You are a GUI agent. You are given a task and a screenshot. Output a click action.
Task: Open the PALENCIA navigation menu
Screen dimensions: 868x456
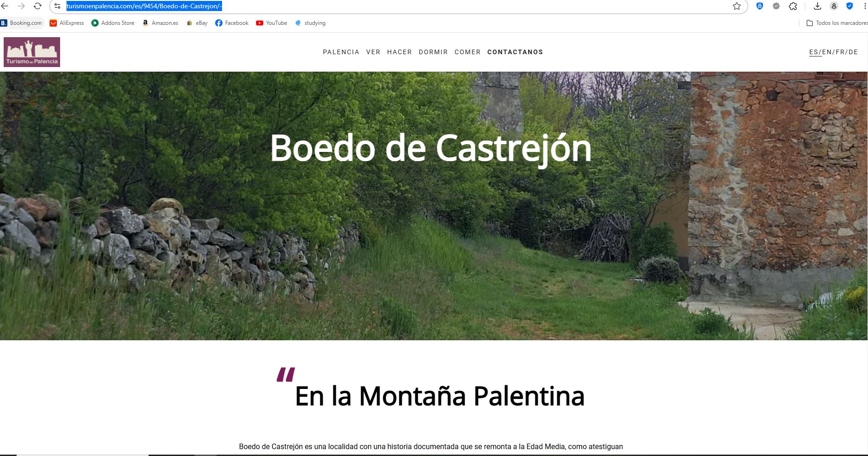pos(341,52)
